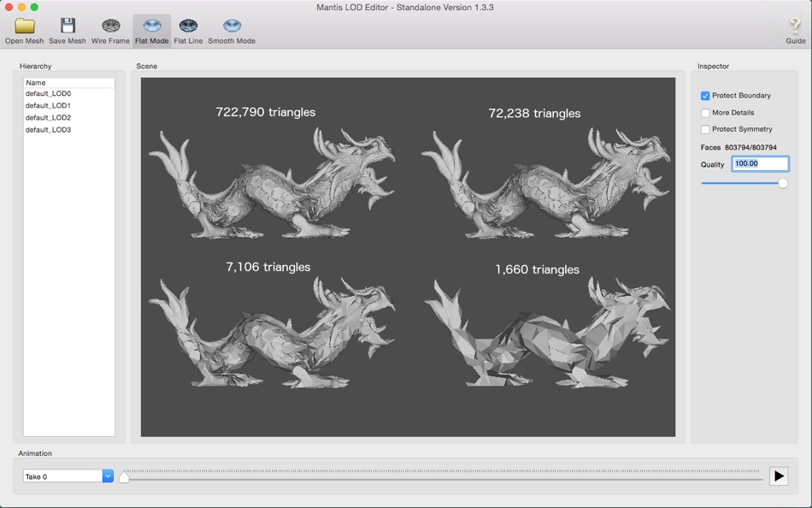The width and height of the screenshot is (812, 508).
Task: Click the animation timeline slider knob
Action: tap(124, 477)
